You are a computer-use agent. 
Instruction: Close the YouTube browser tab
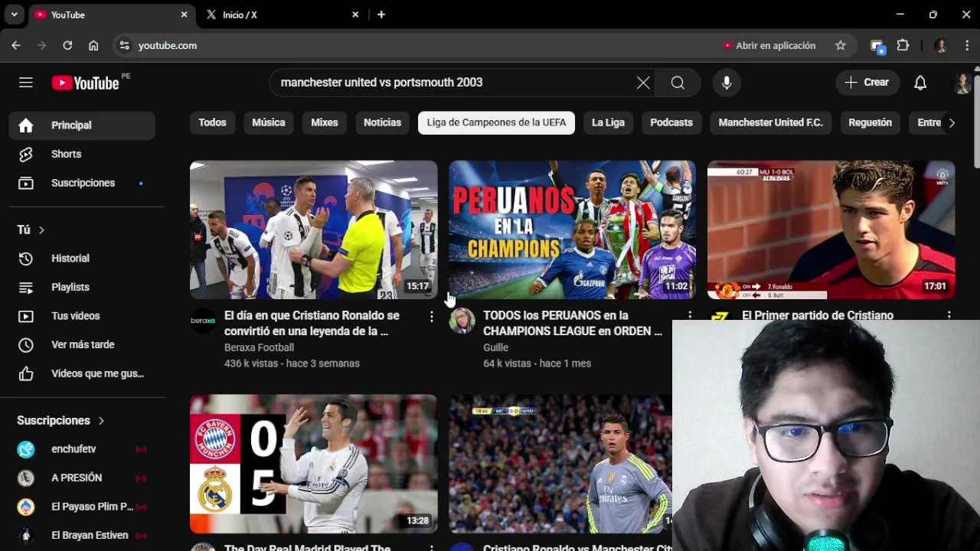pyautogui.click(x=184, y=15)
